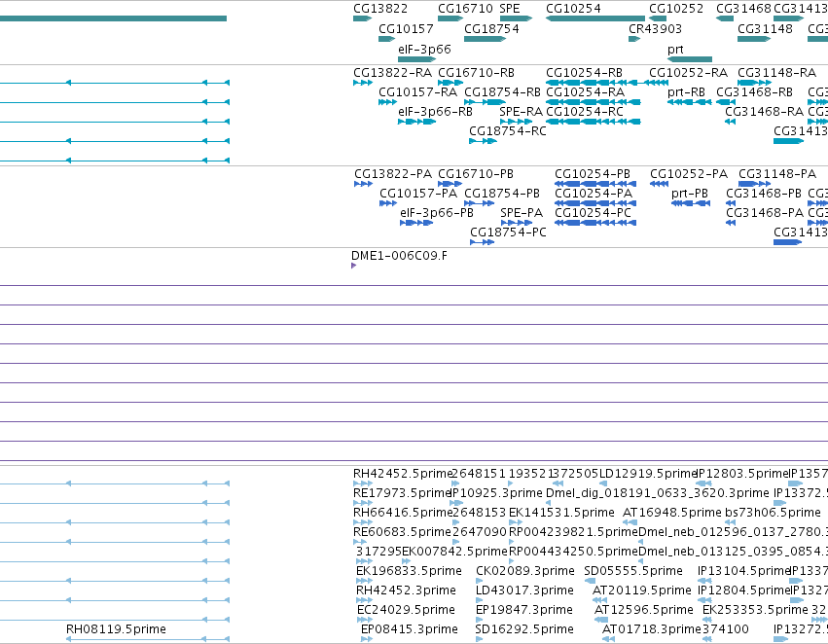Select the CG16710-RB transcript label
Viewport: 828px width, 644px height.
pyautogui.click(x=477, y=73)
